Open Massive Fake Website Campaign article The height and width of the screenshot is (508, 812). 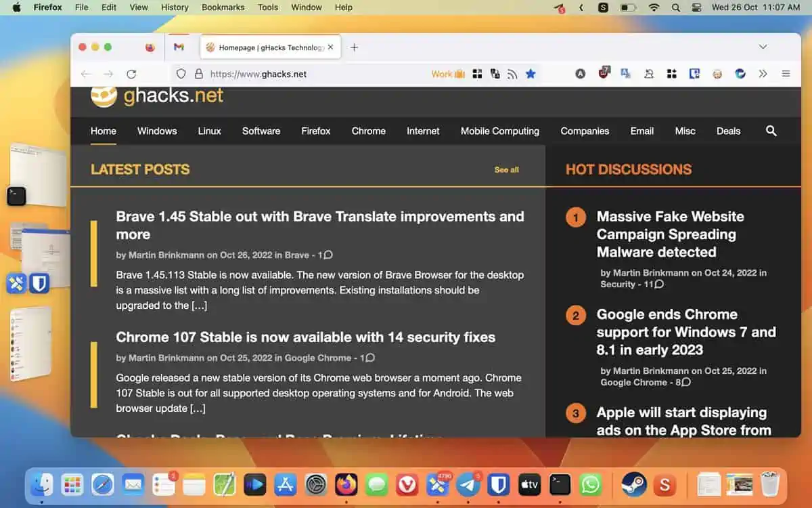670,234
